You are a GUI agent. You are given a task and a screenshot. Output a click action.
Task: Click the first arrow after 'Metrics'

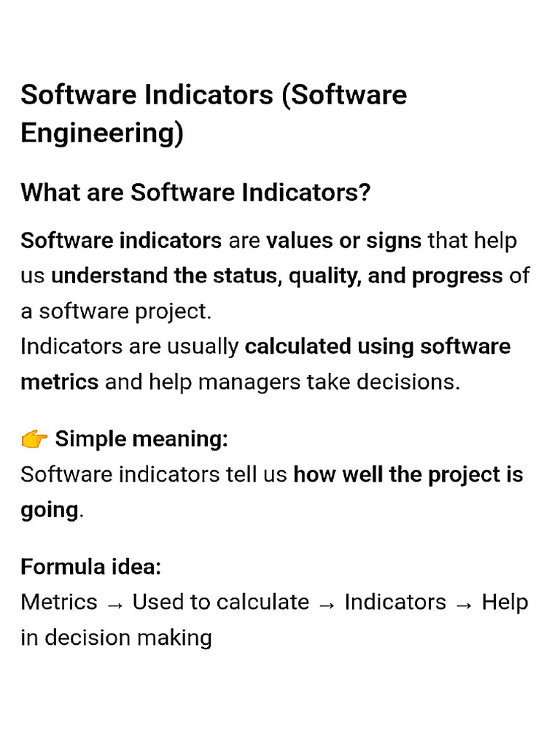point(115,605)
